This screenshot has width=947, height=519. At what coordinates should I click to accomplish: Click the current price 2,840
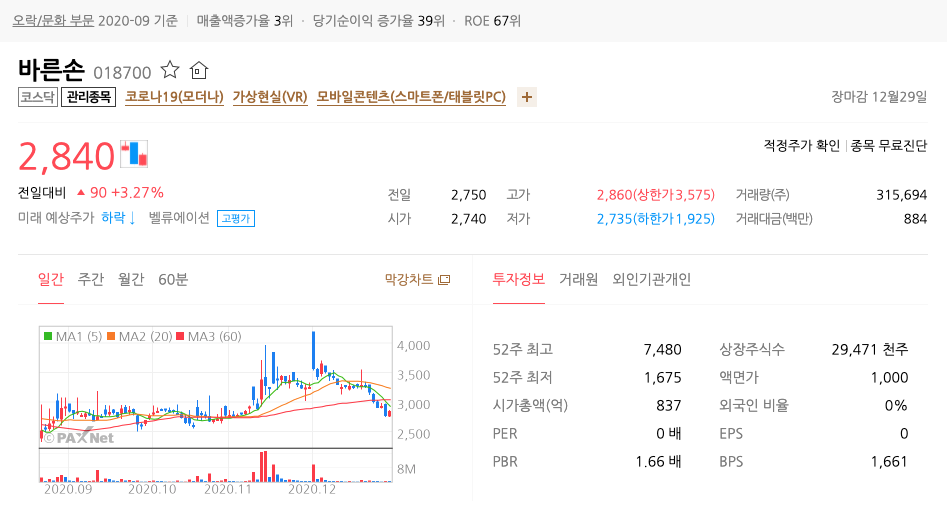click(66, 156)
